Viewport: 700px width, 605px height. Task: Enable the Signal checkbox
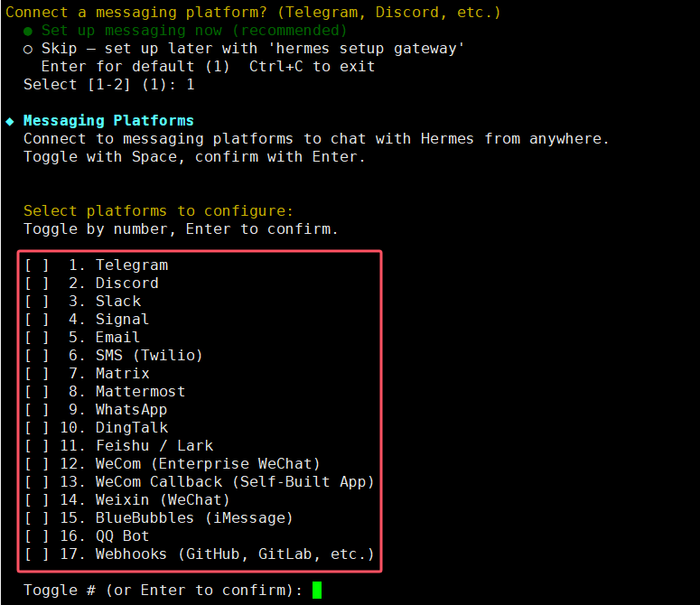(37, 320)
